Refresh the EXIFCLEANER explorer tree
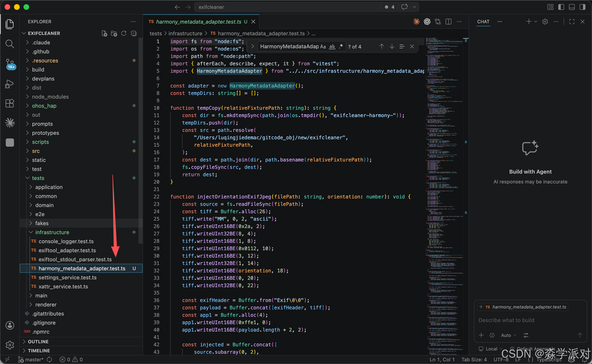Screen dimensions: 592x364 [x=124, y=33]
